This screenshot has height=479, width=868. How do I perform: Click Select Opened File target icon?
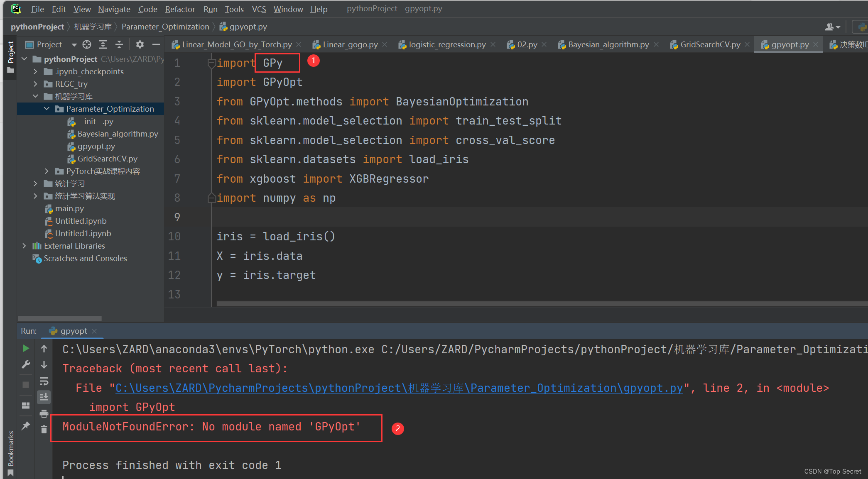[87, 44]
